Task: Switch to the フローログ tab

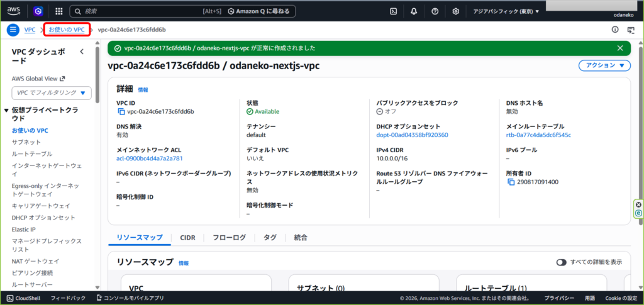Action: coord(229,238)
